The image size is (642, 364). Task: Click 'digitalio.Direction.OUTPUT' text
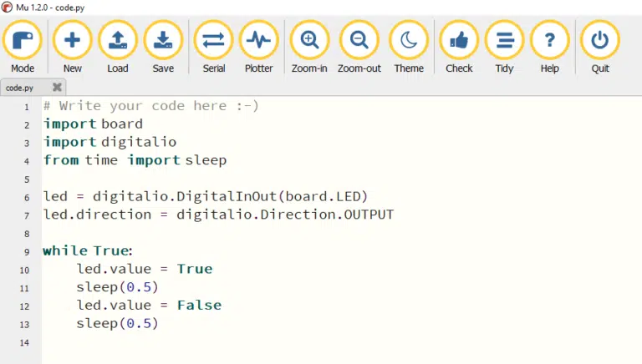285,215
